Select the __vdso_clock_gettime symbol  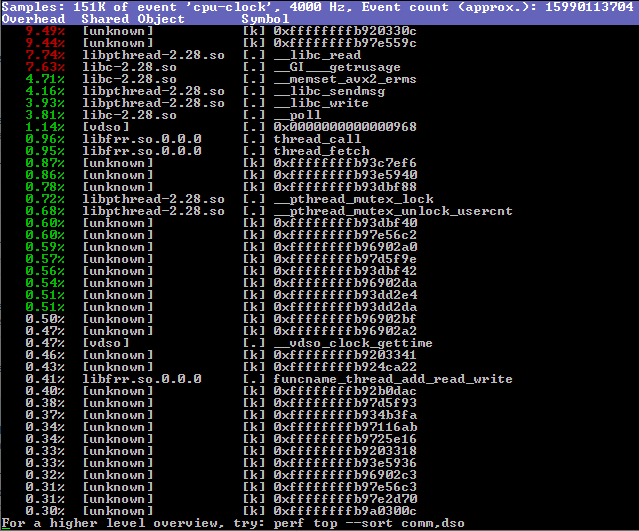[x=353, y=343]
